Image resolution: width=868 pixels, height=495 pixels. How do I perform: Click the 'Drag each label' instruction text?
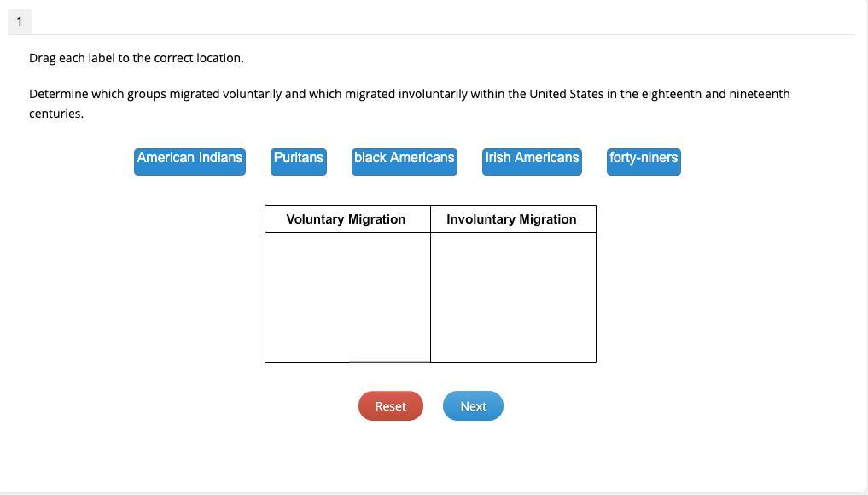(x=137, y=58)
